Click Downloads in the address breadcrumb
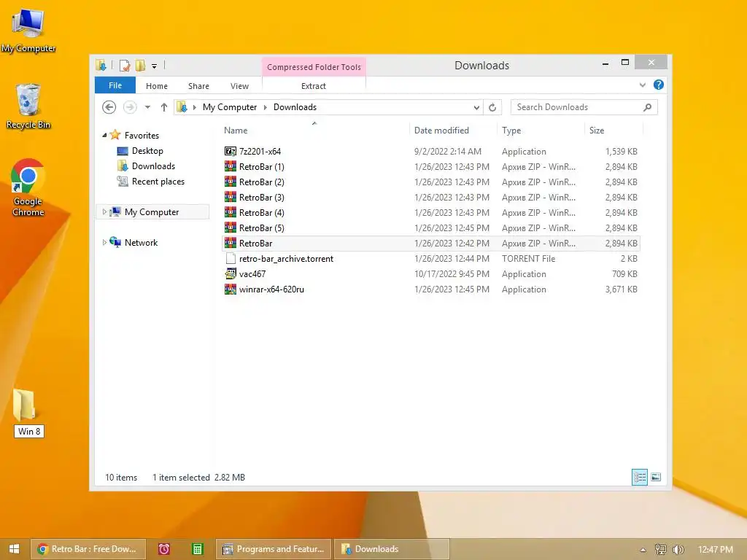The image size is (747, 560). (295, 107)
